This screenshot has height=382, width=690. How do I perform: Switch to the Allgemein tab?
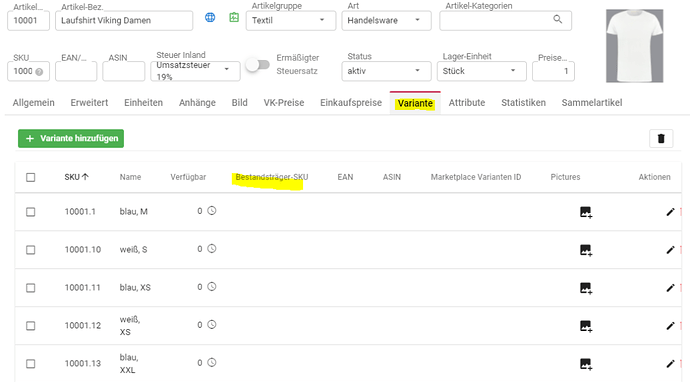33,103
